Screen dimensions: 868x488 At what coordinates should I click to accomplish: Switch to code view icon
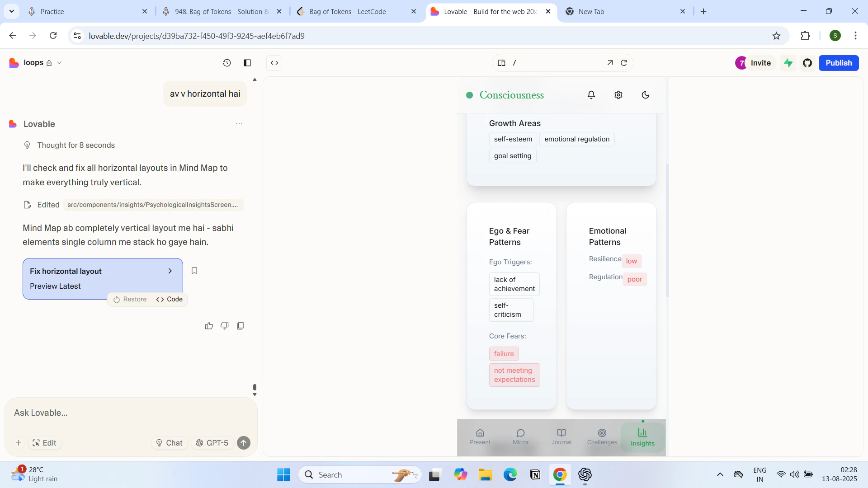274,63
